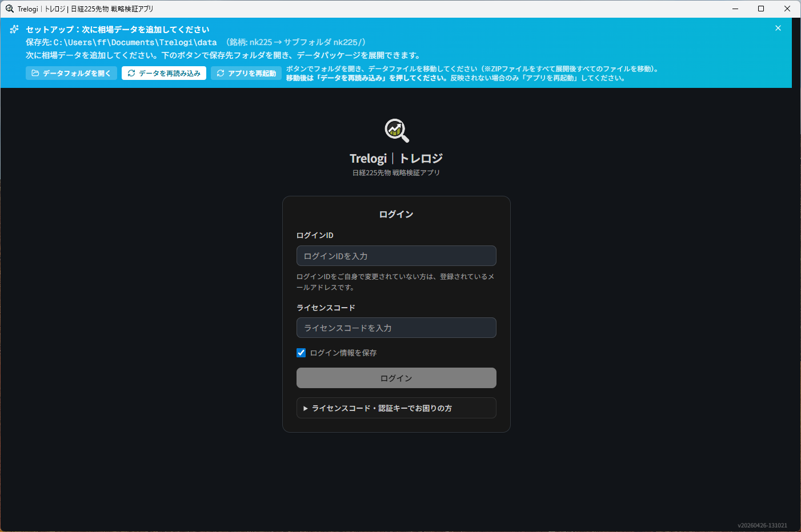Click the ログイン heading in the card

(397, 214)
